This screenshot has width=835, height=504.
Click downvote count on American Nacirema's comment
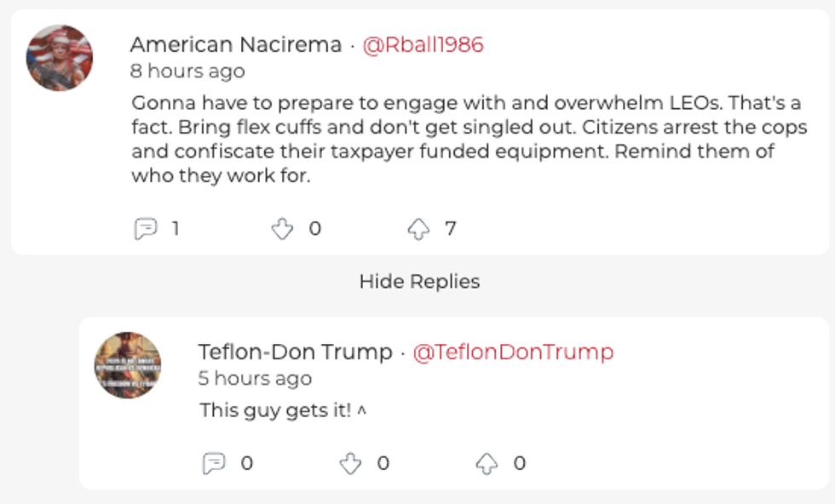[x=314, y=229]
